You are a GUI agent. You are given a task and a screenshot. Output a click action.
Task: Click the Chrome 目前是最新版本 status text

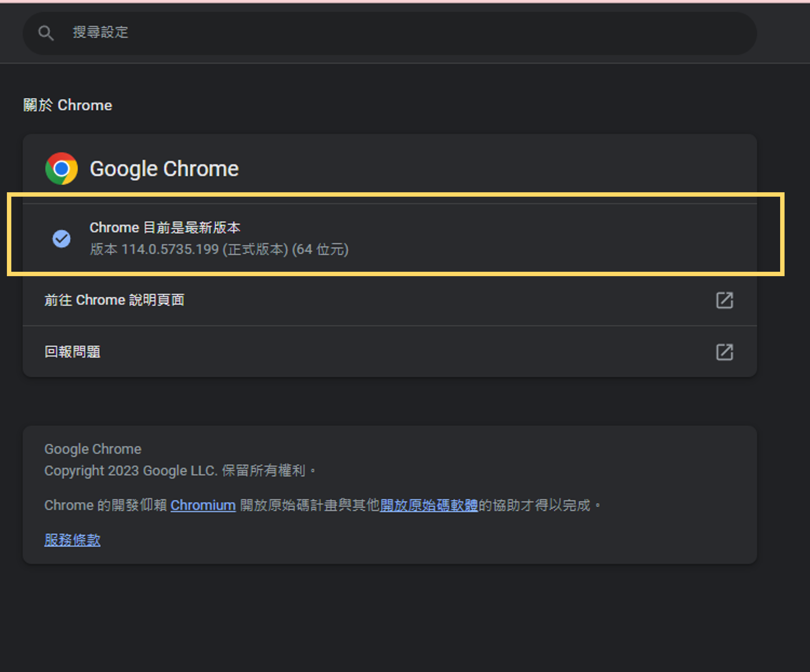click(165, 227)
